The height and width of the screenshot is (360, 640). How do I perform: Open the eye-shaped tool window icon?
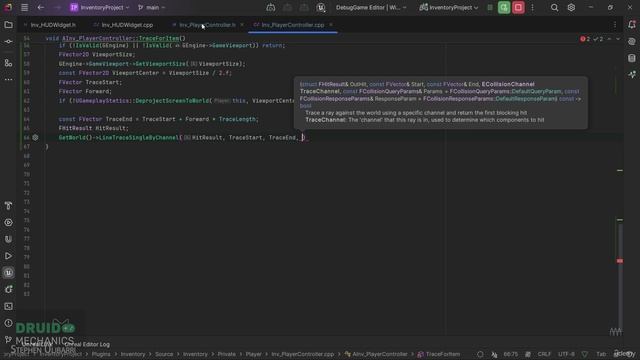pyautogui.click(x=8, y=222)
